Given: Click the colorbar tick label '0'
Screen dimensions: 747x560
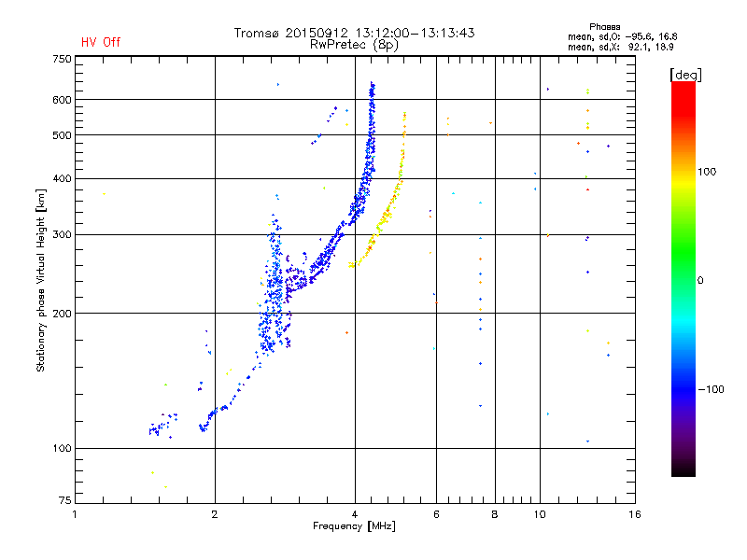Looking at the screenshot, I should click(700, 281).
